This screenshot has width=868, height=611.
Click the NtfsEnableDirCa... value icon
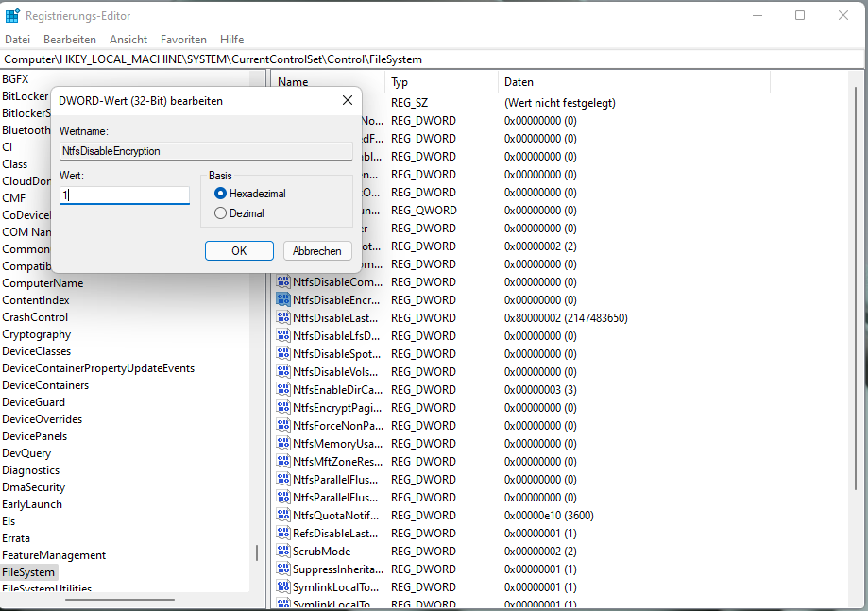(283, 389)
